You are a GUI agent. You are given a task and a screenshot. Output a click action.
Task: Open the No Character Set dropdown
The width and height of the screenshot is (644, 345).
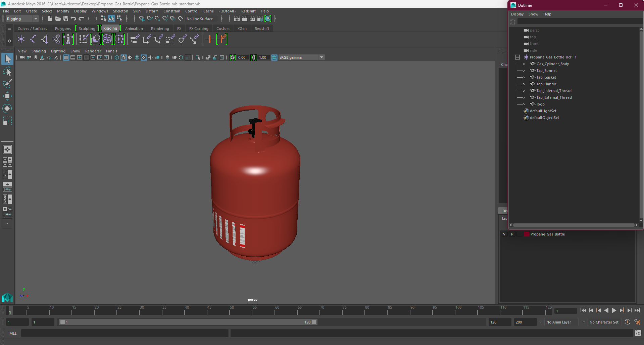click(605, 322)
